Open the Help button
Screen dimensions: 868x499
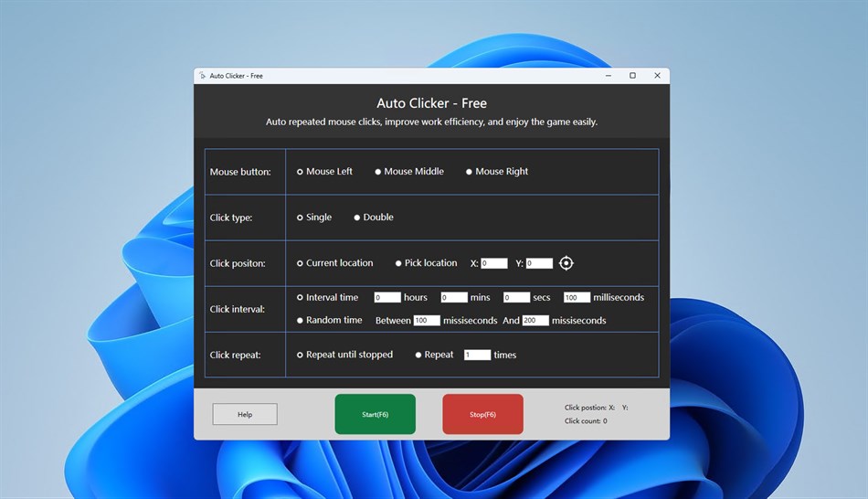[245, 414]
